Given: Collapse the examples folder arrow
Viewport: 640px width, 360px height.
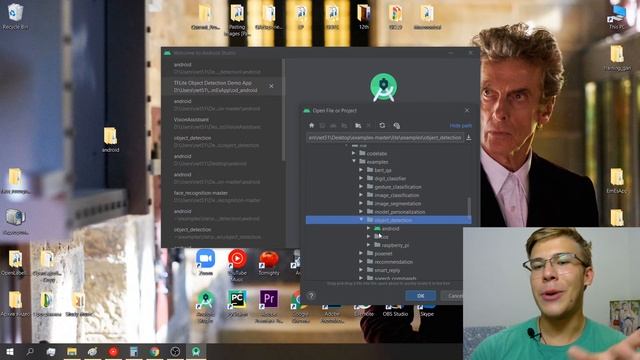Looking at the screenshot, I should [x=353, y=162].
